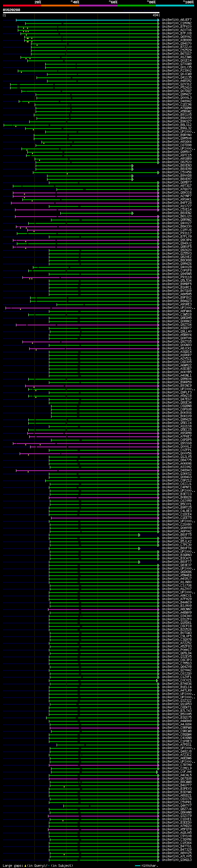This screenshot has width=197, height=868.
Task: Select hit UniRef100_B8XEN3
Action: point(177,166)
